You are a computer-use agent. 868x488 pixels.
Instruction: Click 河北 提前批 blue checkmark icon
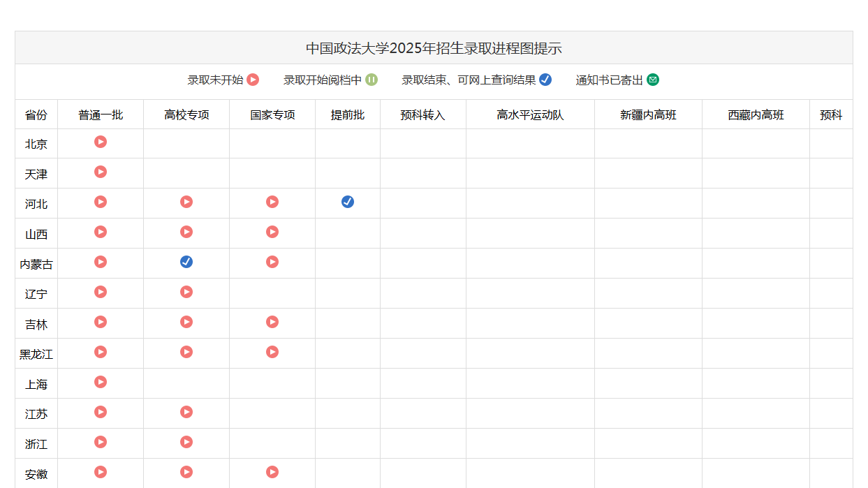(x=348, y=202)
